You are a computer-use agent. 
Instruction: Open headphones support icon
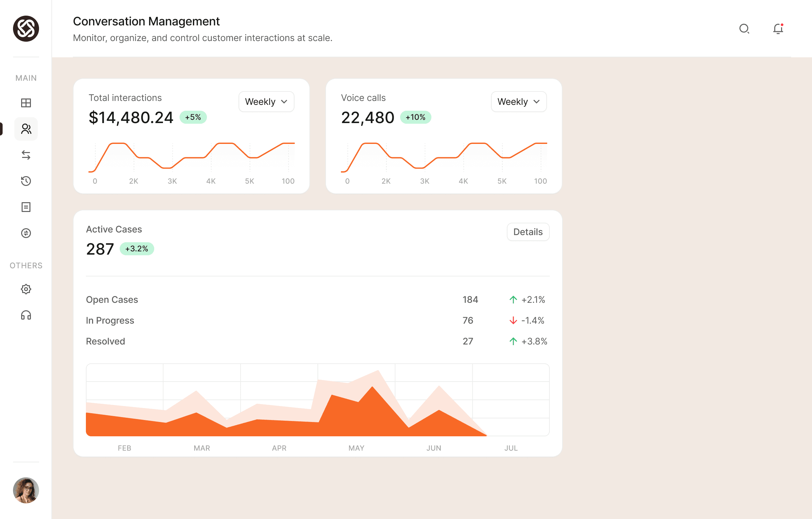[26, 315]
